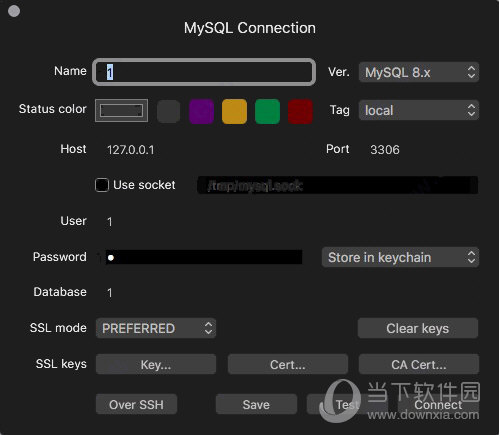Open the Store in keychain dropdown
This screenshot has height=435, width=499.
pos(400,257)
